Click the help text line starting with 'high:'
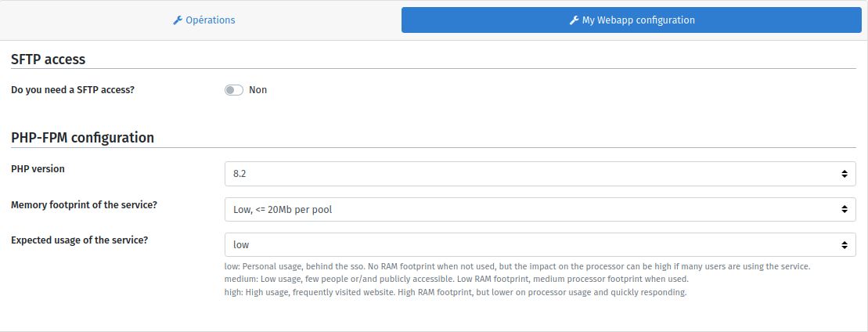Viewport: 868px width, 332px height. tap(455, 292)
